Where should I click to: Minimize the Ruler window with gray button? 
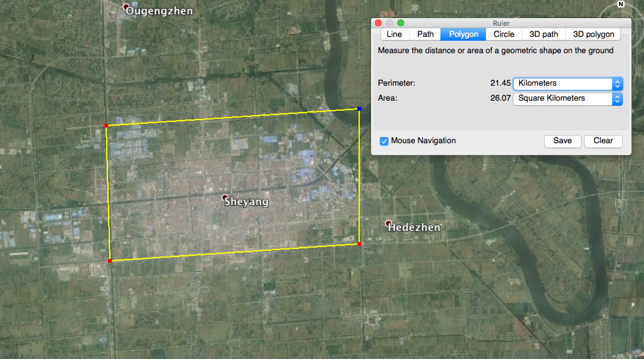[389, 23]
